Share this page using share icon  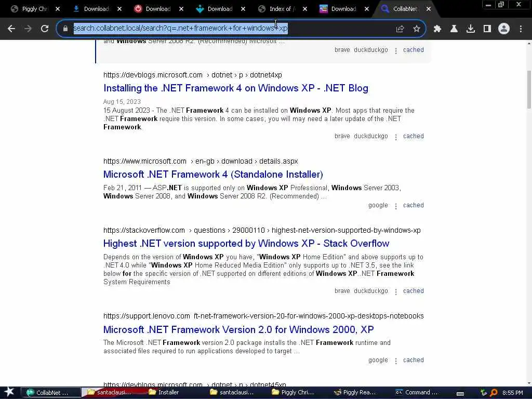pos(400,29)
